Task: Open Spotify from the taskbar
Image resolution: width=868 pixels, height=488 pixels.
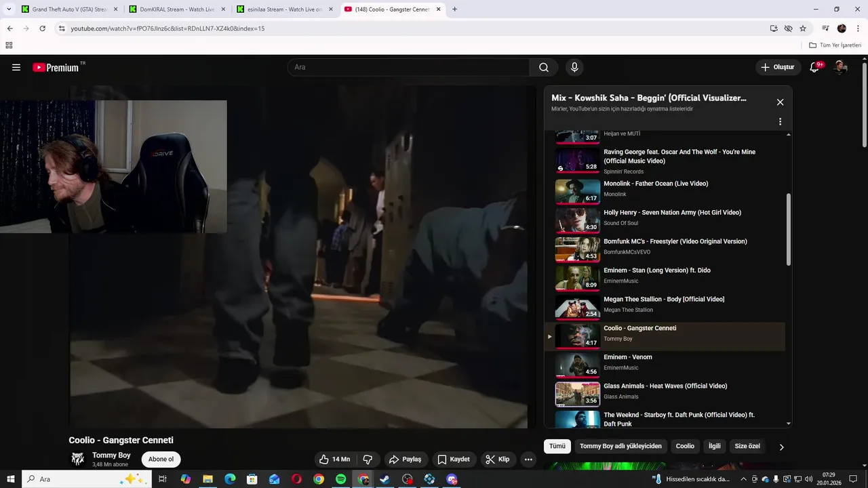Action: (x=340, y=479)
